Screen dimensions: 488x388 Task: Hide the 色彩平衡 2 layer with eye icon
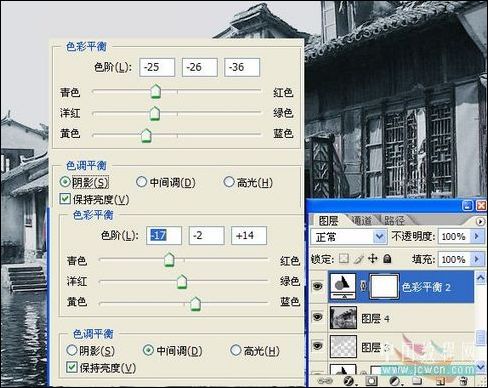point(318,286)
